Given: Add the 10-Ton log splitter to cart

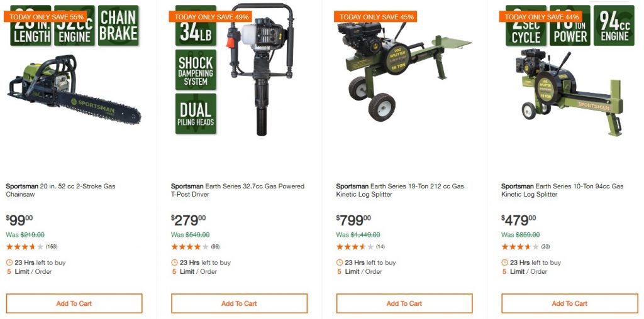Looking at the screenshot, I should pyautogui.click(x=569, y=303).
